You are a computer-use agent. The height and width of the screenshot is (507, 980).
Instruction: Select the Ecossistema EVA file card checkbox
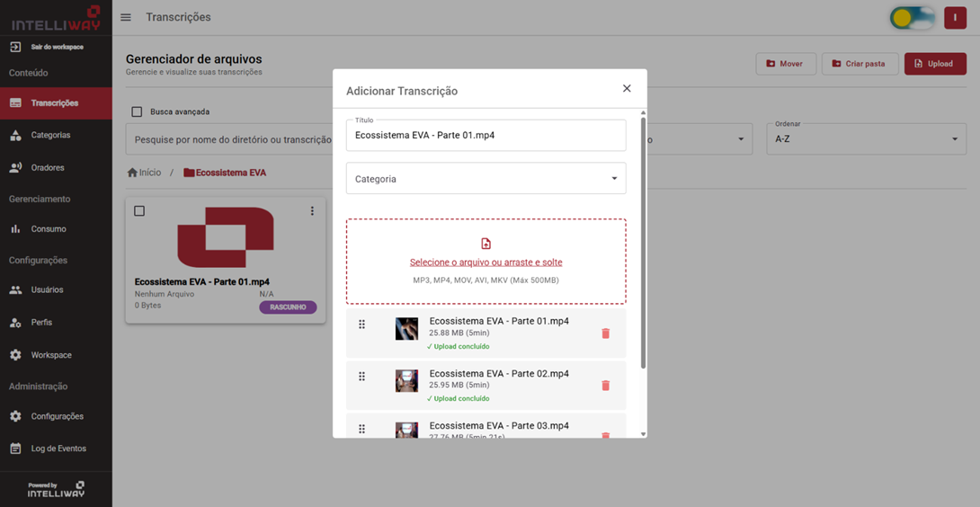point(139,211)
